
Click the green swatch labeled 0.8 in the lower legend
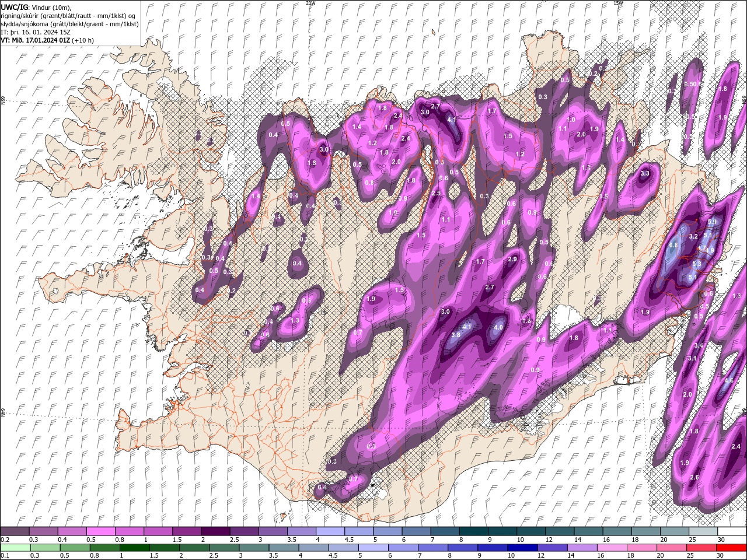104,547
